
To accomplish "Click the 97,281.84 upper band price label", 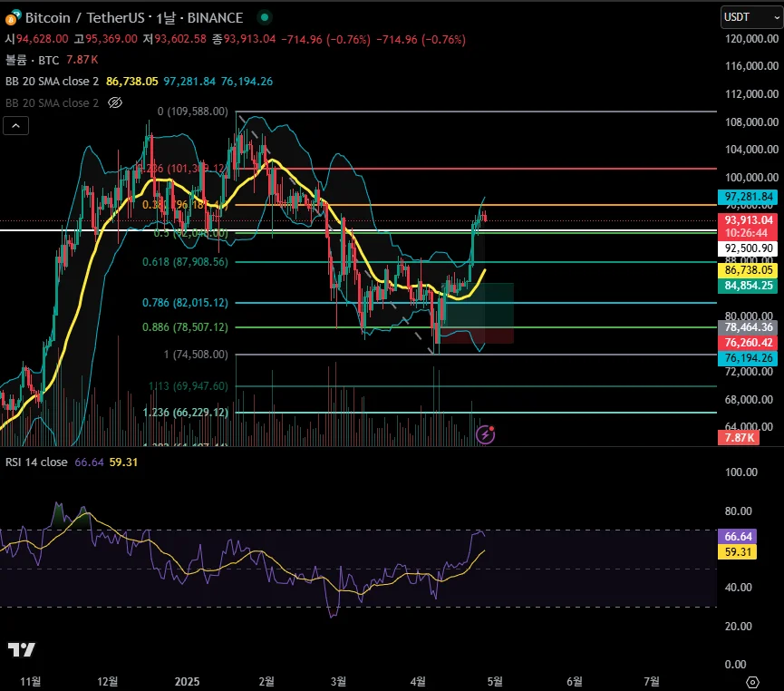I will (x=748, y=197).
